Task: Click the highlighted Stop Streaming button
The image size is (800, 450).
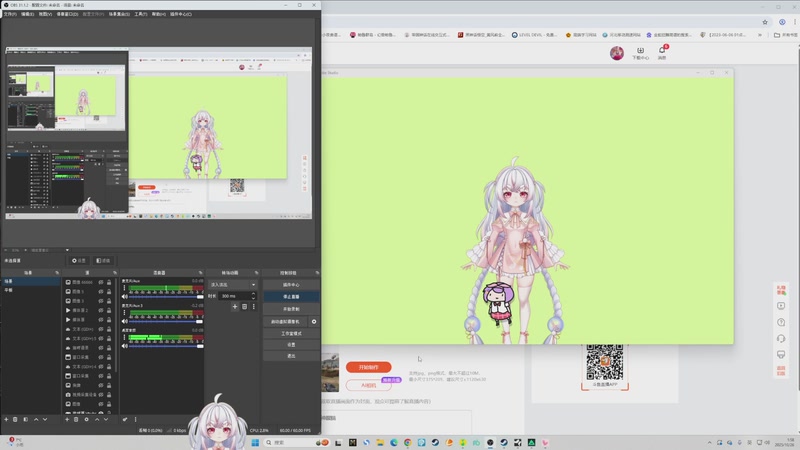Action: [291, 296]
